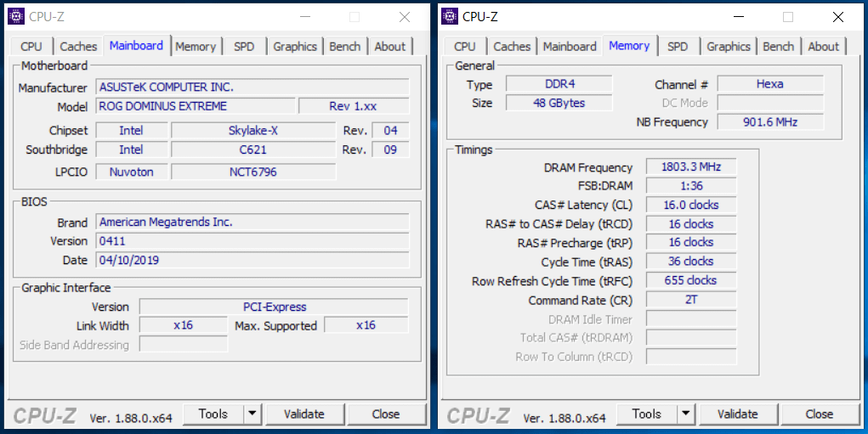Switch to CPU tab in Mainboard window
The width and height of the screenshot is (868, 434).
31,47
